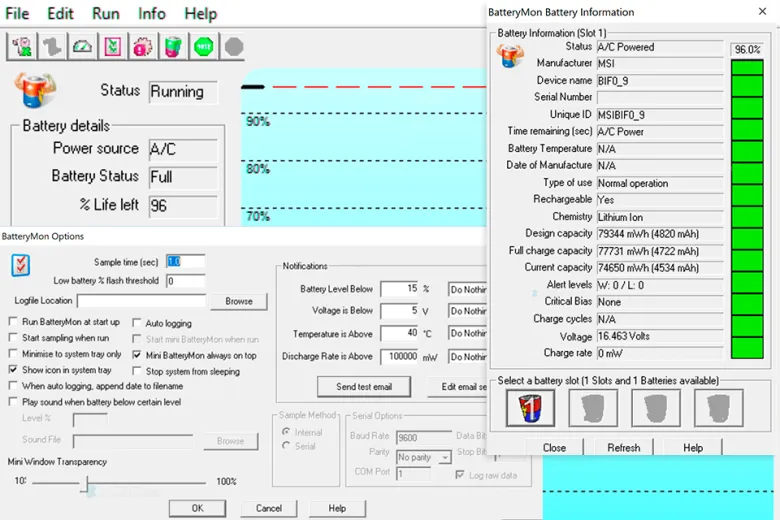
Task: Click the first toolbar icon with the green X
Action: pos(24,46)
